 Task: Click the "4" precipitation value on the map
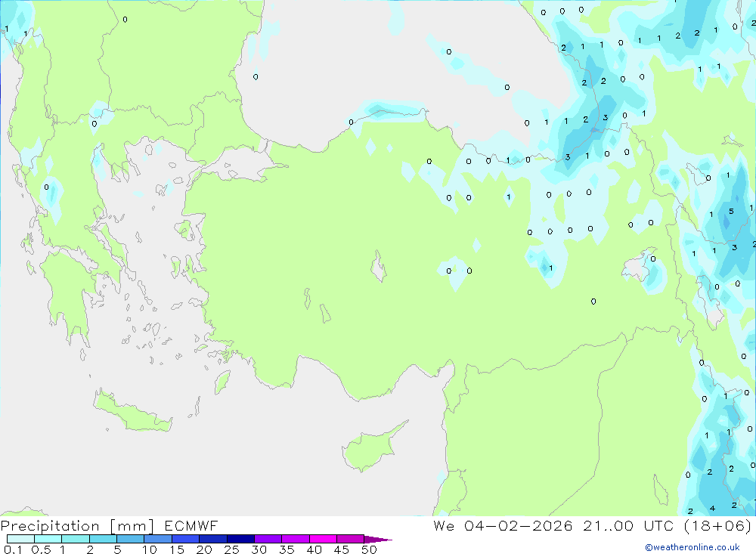(x=712, y=508)
